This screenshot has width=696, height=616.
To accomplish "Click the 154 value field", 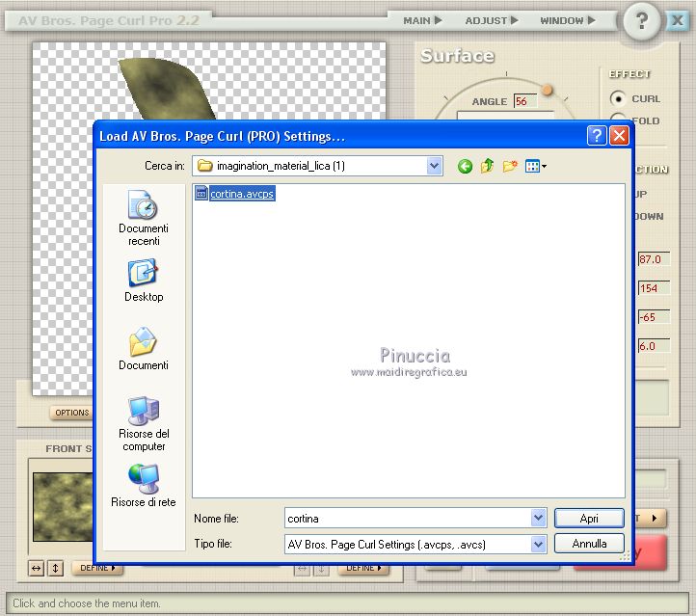I will tap(654, 288).
